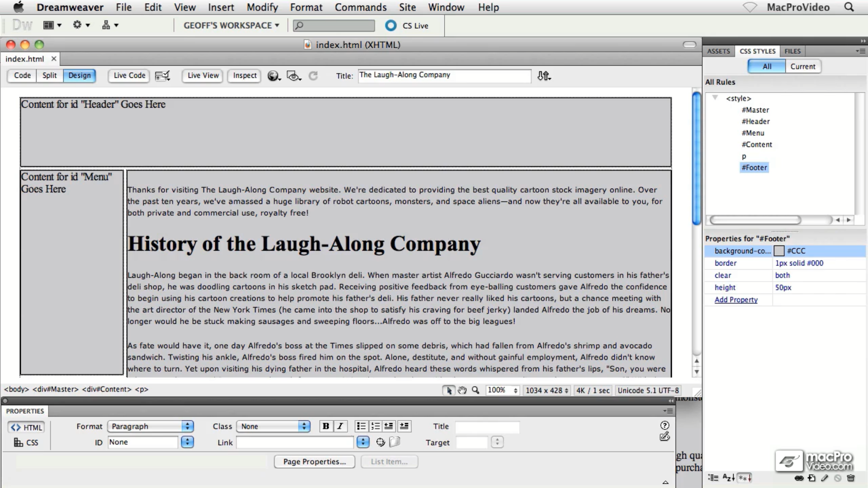Select the Hand tool in status bar
The height and width of the screenshot is (488, 868).
pyautogui.click(x=462, y=390)
